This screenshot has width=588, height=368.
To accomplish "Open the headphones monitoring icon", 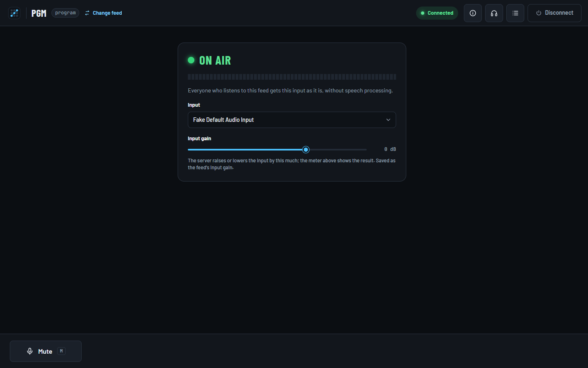I will point(494,13).
